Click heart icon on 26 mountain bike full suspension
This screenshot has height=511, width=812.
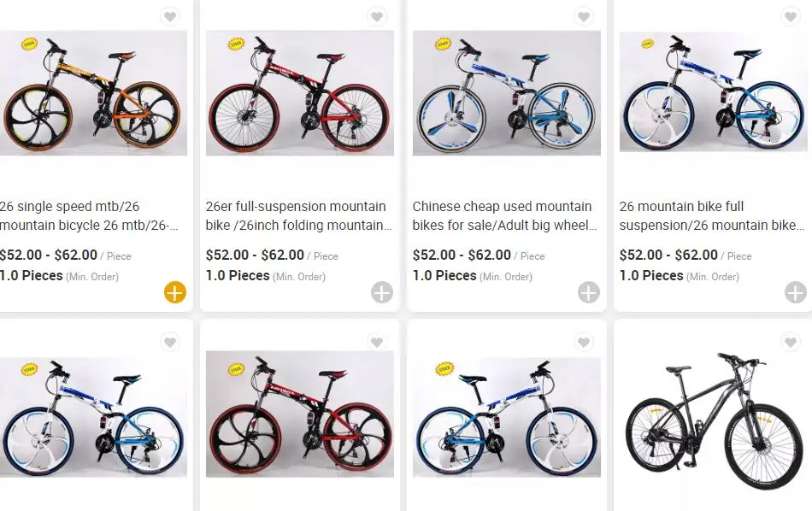coord(791,17)
